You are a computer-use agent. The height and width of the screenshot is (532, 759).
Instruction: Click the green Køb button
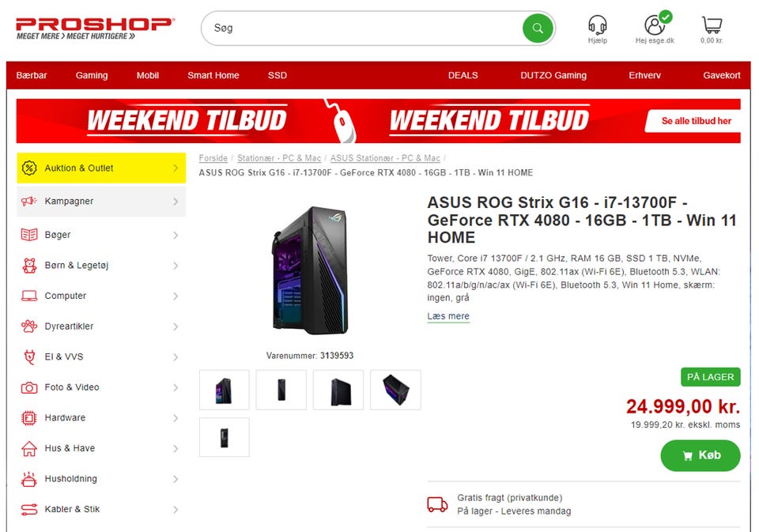[x=700, y=455]
